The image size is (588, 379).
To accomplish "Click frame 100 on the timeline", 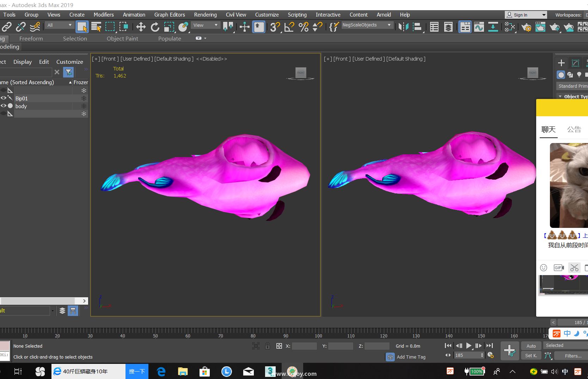I will pyautogui.click(x=318, y=331).
